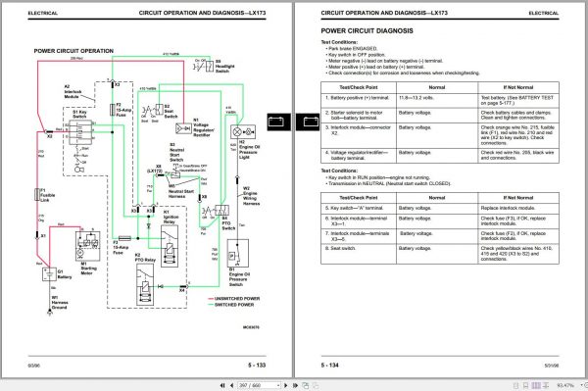This screenshot has height=391, width=588.
Task: Jump to the last page
Action: click(x=295, y=385)
